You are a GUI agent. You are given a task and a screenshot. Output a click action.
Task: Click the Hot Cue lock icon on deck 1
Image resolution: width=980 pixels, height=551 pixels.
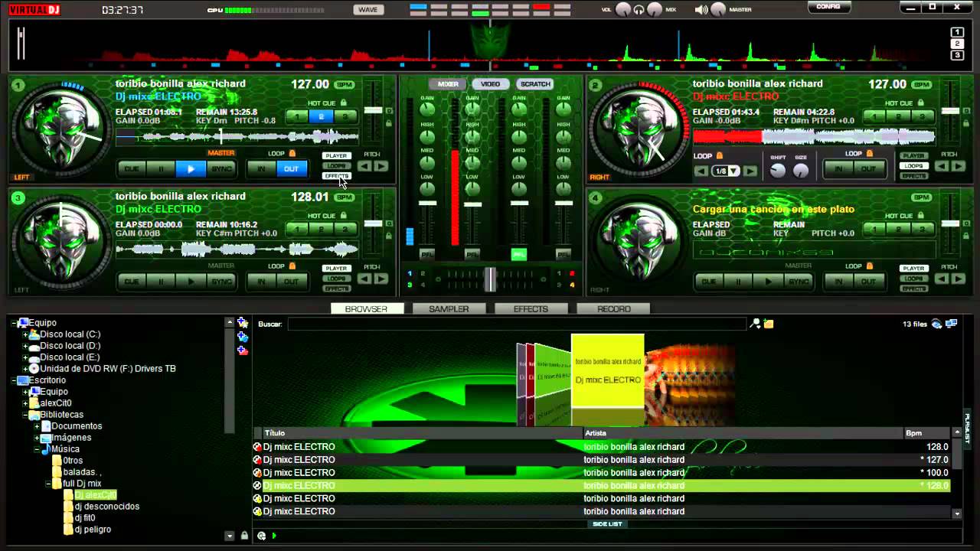click(x=344, y=103)
